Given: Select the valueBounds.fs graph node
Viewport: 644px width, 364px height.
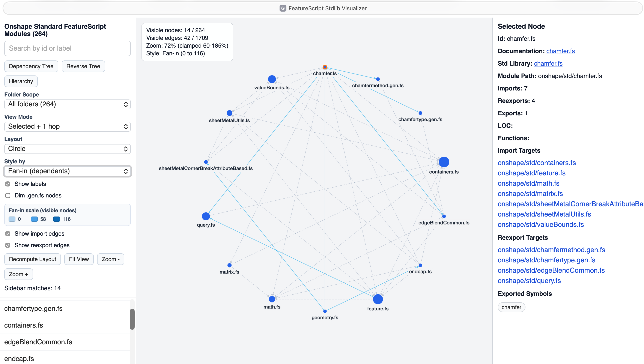Looking at the screenshot, I should tap(272, 79).
